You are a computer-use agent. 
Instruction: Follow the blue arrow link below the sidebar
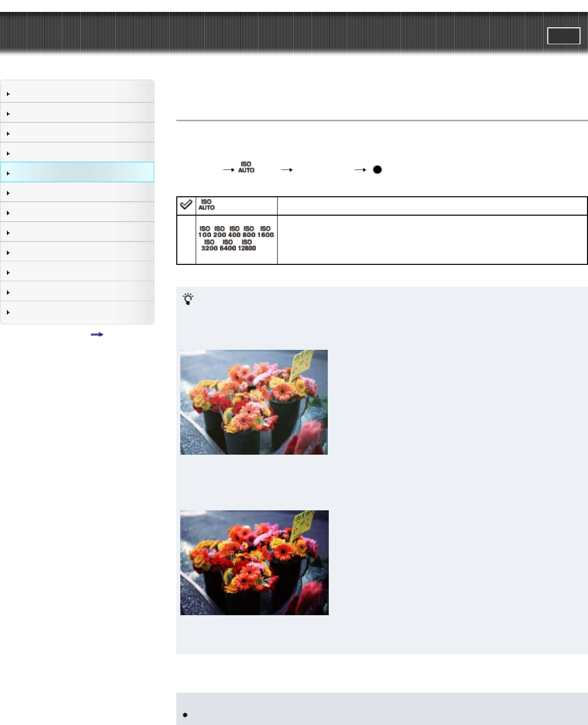[x=97, y=334]
